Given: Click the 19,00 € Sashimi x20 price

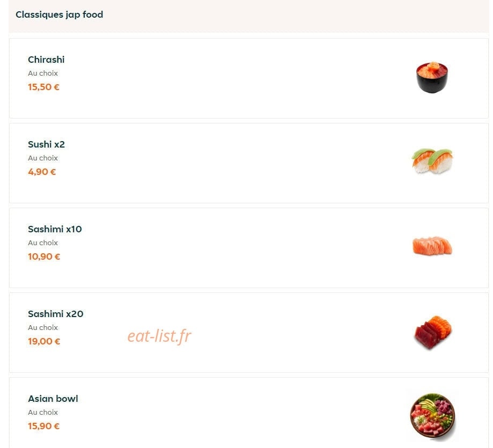Looking at the screenshot, I should tap(43, 341).
